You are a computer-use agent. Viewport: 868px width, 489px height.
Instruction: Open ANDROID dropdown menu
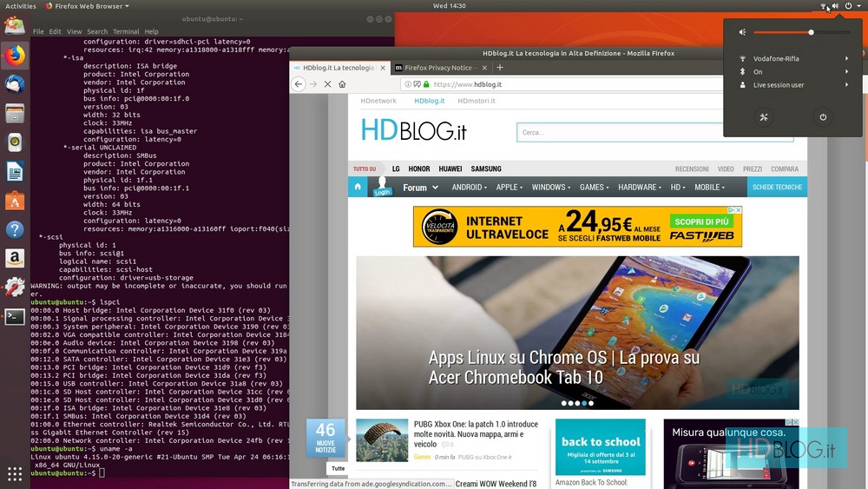click(x=469, y=188)
